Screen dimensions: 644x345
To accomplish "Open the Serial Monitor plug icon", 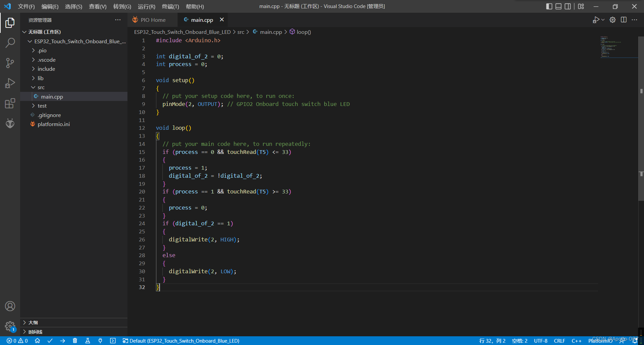I will pos(100,341).
